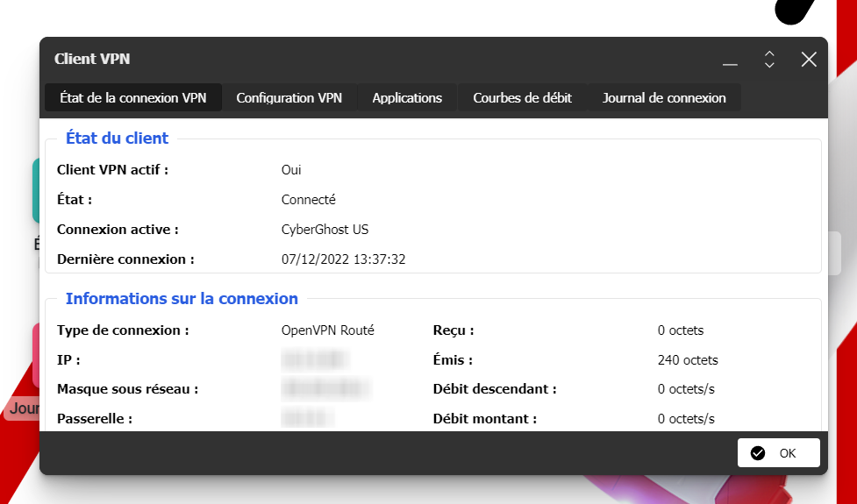Click the 'Type de connexion :' label
The height and width of the screenshot is (504, 857).
[123, 330]
